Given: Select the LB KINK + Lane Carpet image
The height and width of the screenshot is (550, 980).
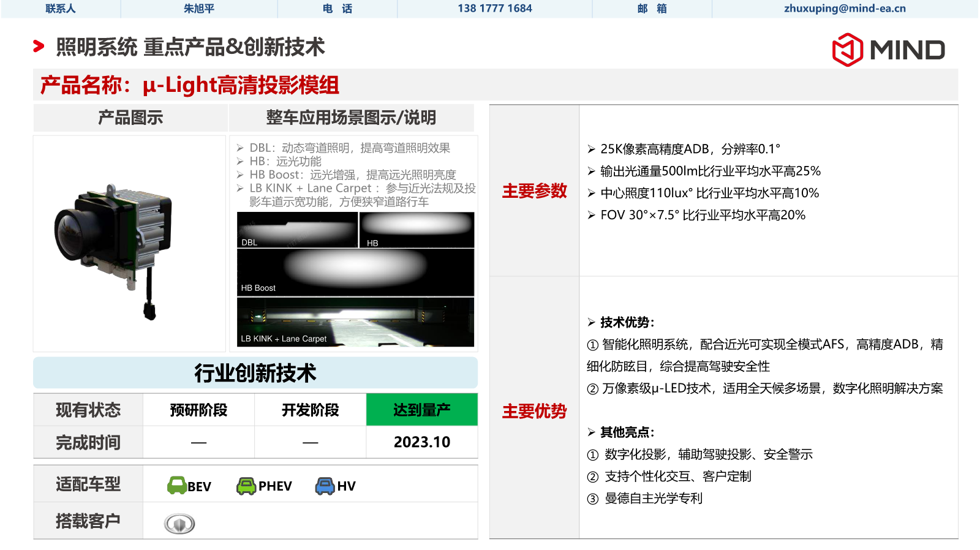Looking at the screenshot, I should pyautogui.click(x=355, y=322).
